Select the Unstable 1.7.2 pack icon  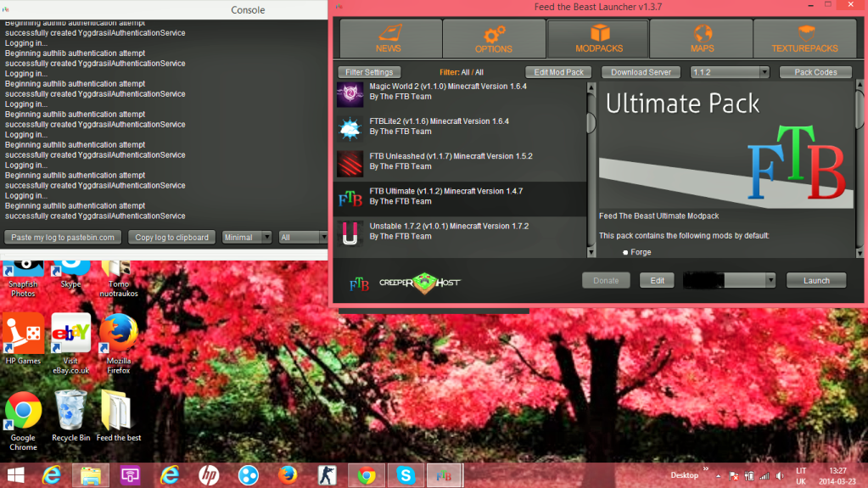(x=350, y=233)
